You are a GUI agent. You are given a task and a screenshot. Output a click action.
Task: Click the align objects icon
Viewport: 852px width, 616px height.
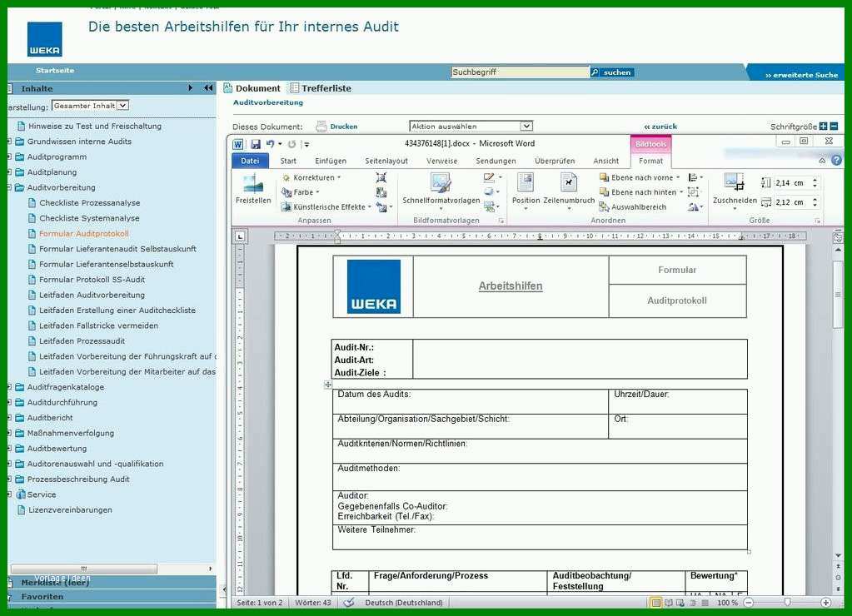695,177
